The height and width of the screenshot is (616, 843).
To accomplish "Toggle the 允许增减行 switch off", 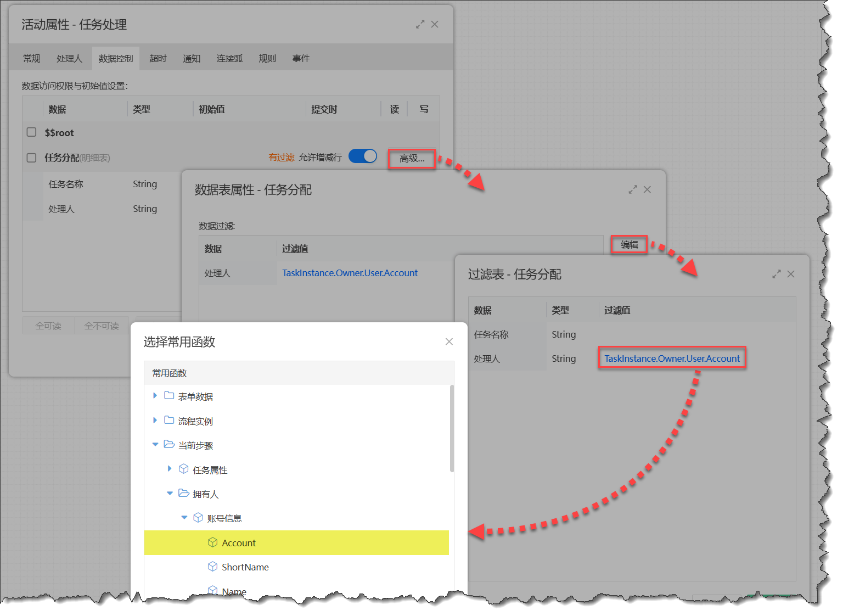I will [x=363, y=156].
